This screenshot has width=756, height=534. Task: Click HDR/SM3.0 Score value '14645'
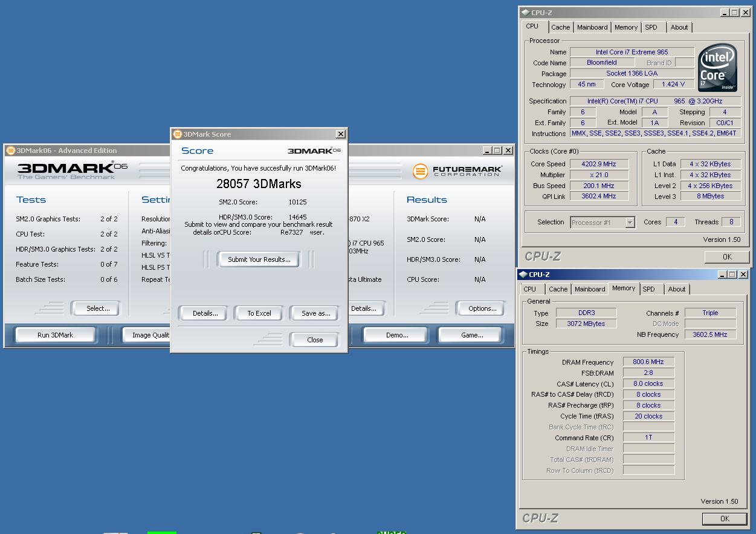(x=297, y=217)
